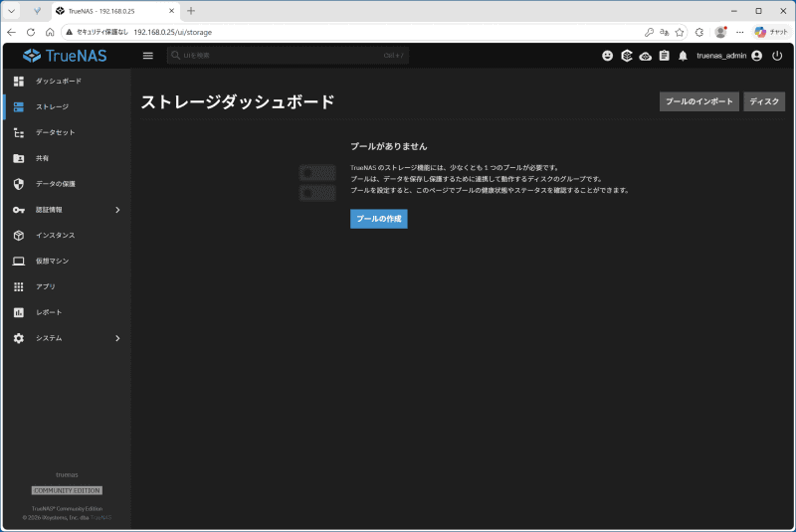Click the ダッシュボード grid icon
Screen dimensions: 796x532
pyautogui.click(x=19, y=82)
